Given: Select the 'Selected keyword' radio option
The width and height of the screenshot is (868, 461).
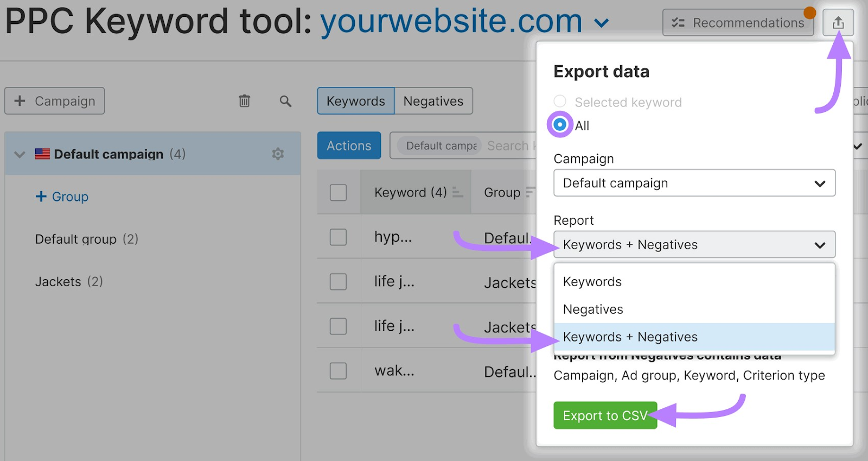Looking at the screenshot, I should pyautogui.click(x=560, y=102).
